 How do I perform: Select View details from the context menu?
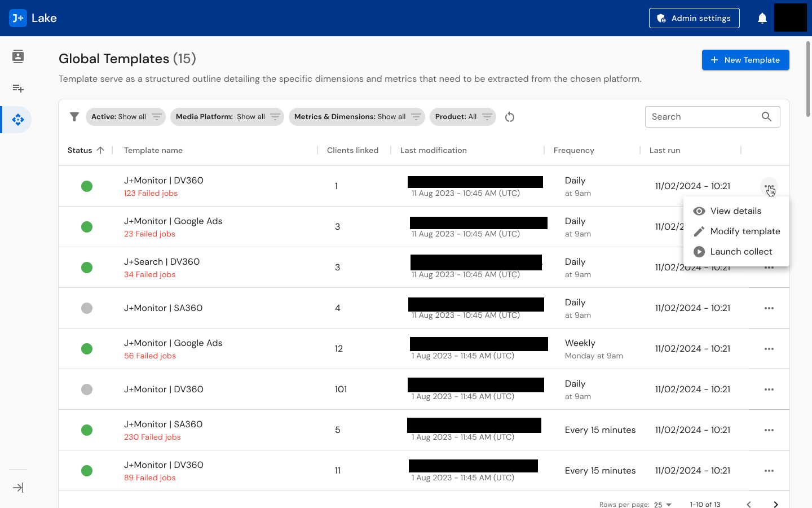(736, 211)
